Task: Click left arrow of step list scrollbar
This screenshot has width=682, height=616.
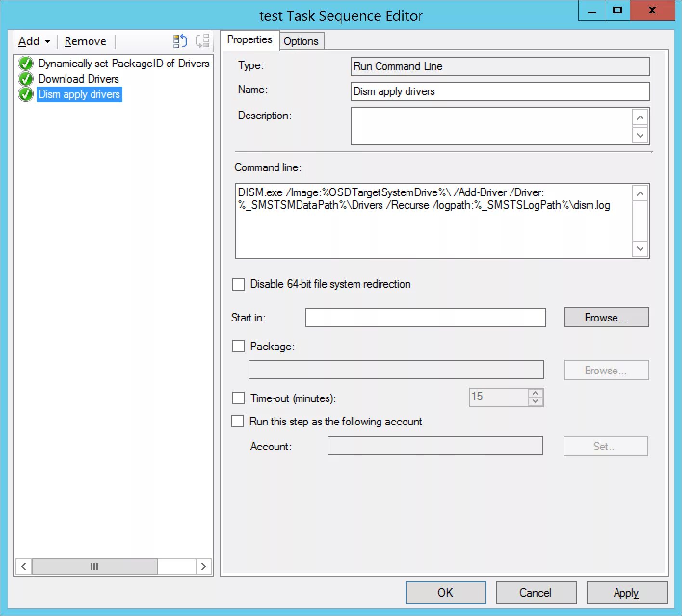Action: click(x=24, y=566)
